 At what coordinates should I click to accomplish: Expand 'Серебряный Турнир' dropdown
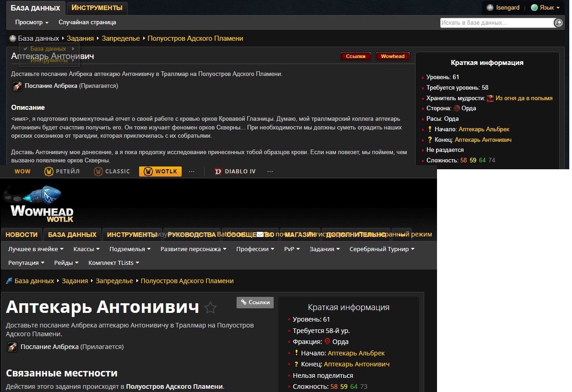pyautogui.click(x=382, y=249)
